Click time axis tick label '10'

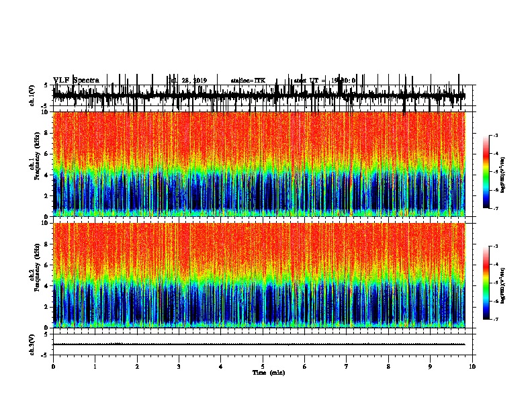pos(472,367)
